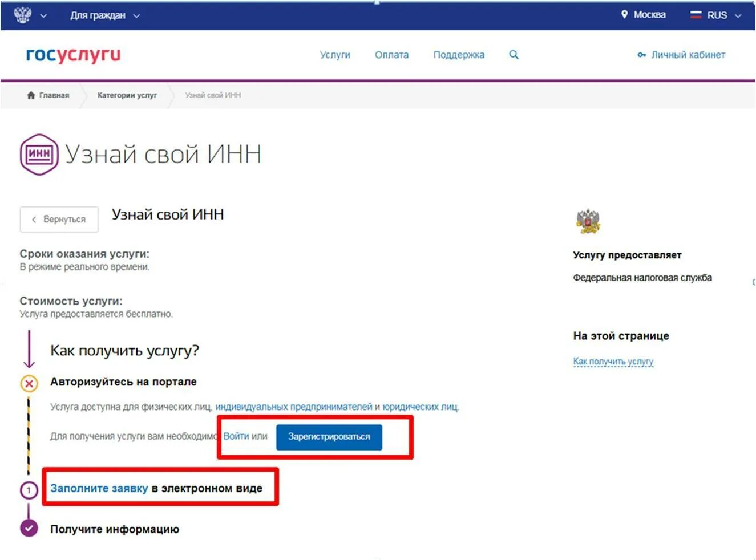This screenshot has width=756, height=560.
Task: Open 'индивидуальных предпринимателей' link
Action: 294,407
